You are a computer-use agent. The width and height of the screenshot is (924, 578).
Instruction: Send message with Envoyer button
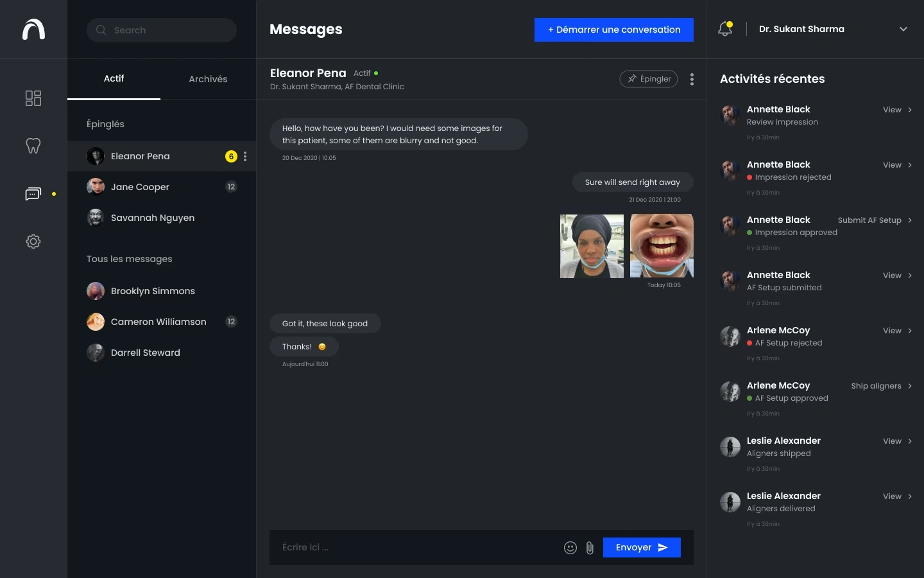click(x=642, y=548)
